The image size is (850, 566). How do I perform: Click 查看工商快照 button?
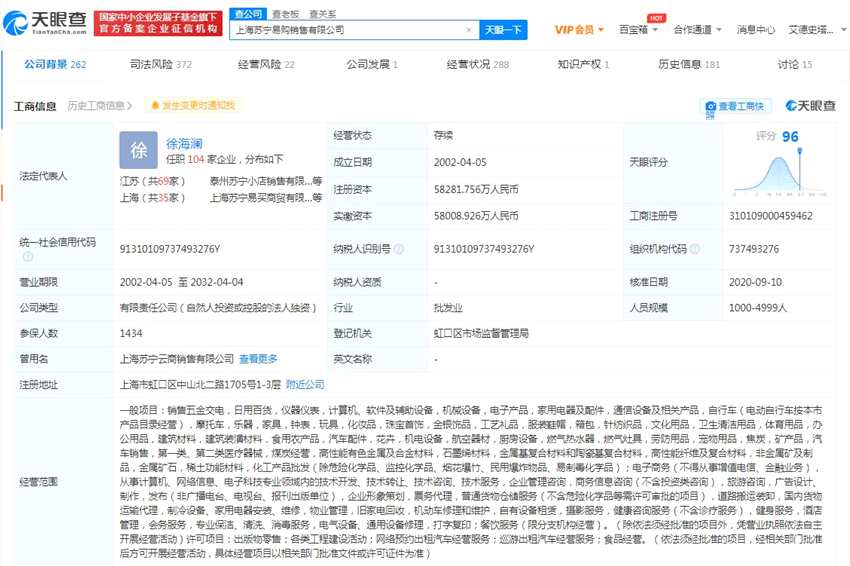[x=736, y=107]
